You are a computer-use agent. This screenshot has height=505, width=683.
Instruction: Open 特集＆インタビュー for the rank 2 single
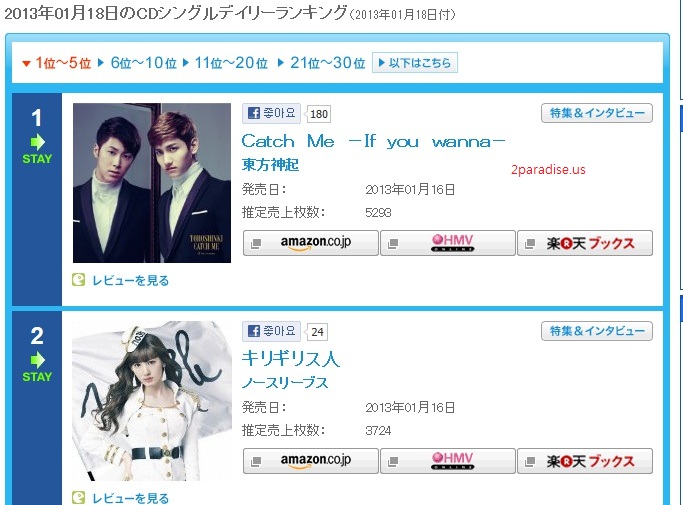(597, 331)
